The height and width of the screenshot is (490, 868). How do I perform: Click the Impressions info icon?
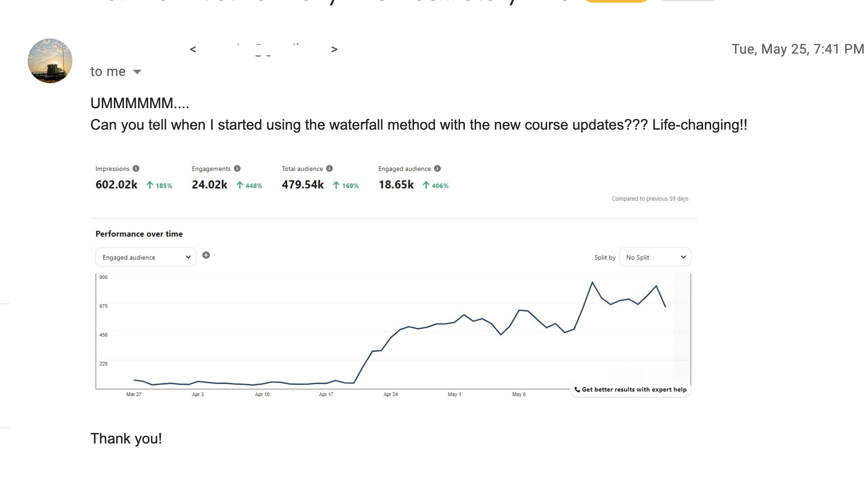coord(136,169)
